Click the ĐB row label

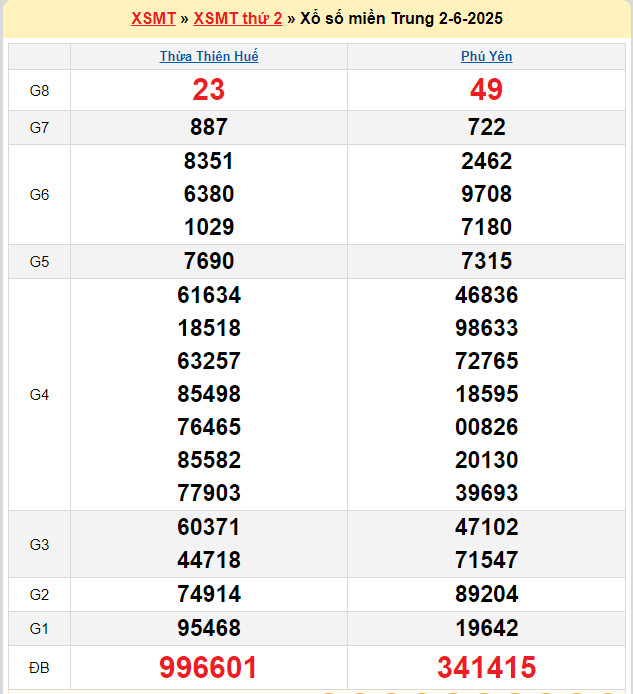pos(40,667)
